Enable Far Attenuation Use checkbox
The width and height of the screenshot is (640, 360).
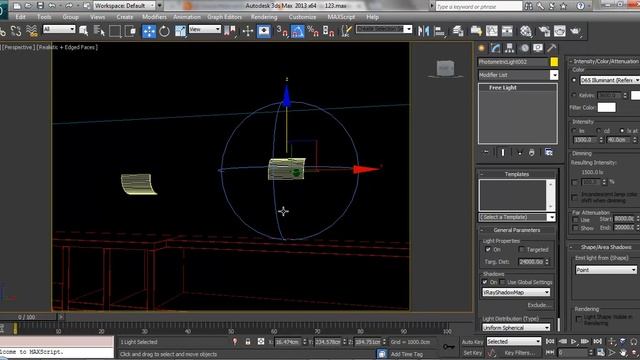pyautogui.click(x=576, y=220)
